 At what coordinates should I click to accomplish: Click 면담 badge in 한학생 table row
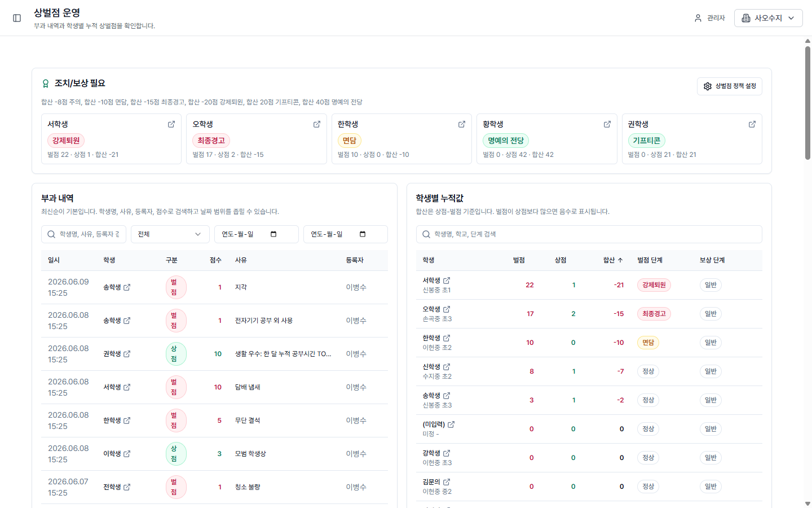click(648, 343)
